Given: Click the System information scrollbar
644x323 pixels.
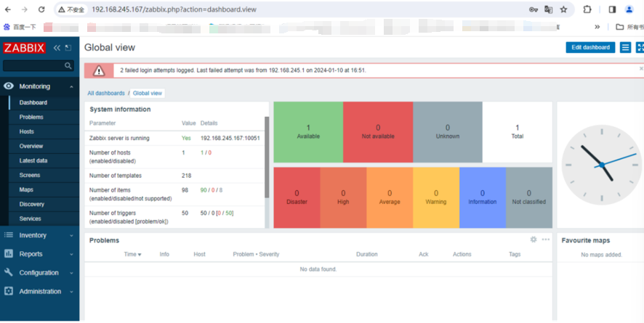Looking at the screenshot, I should (267, 157).
